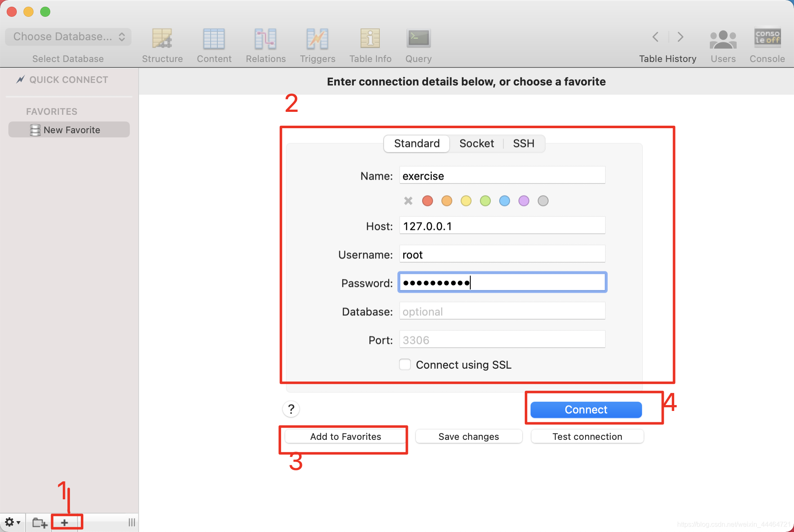Screen dimensions: 794x532
Task: Pick the red color label
Action: click(x=428, y=201)
